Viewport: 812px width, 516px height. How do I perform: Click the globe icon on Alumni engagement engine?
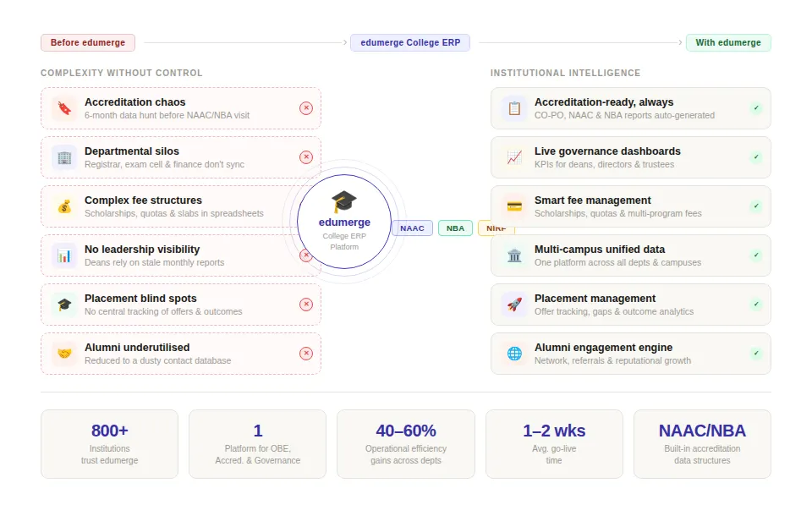pyautogui.click(x=514, y=354)
